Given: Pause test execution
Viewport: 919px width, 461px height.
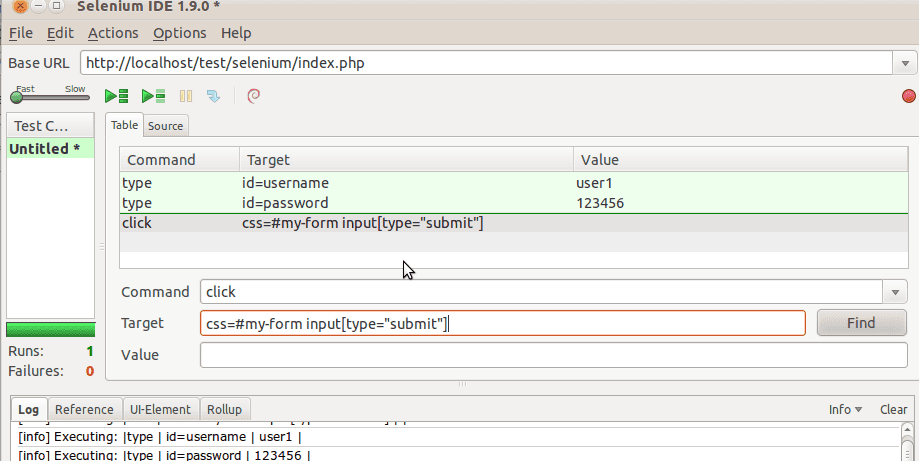Looking at the screenshot, I should point(186,96).
